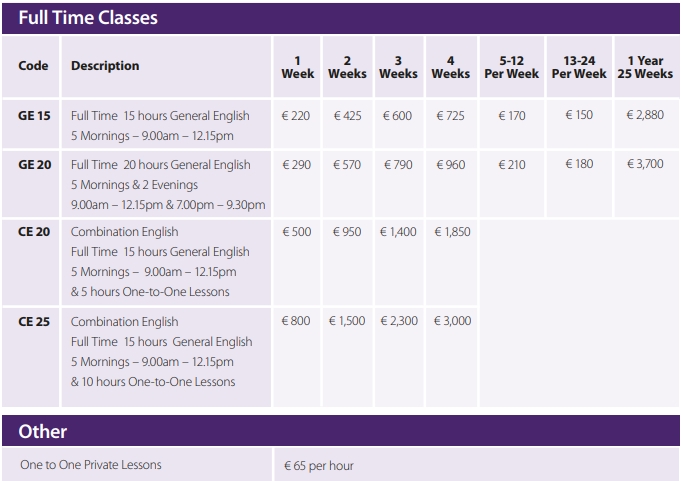This screenshot has width=681, height=481.
Task: Click the €65 per hour price
Action: tap(319, 466)
